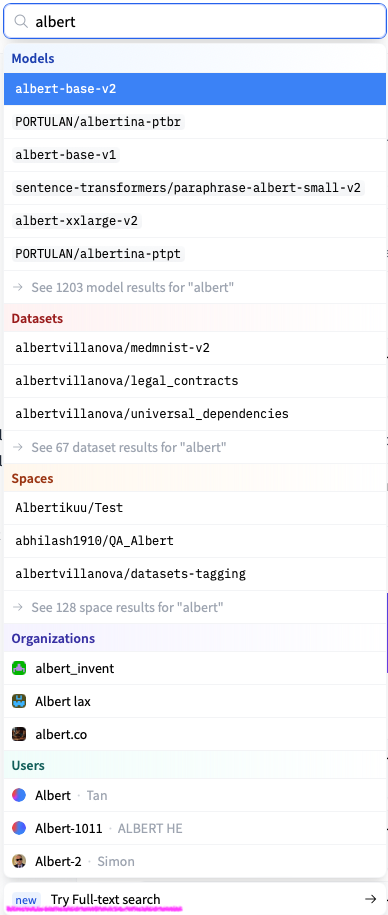Select the albert-xxlarge-v2 model

tap(195, 221)
